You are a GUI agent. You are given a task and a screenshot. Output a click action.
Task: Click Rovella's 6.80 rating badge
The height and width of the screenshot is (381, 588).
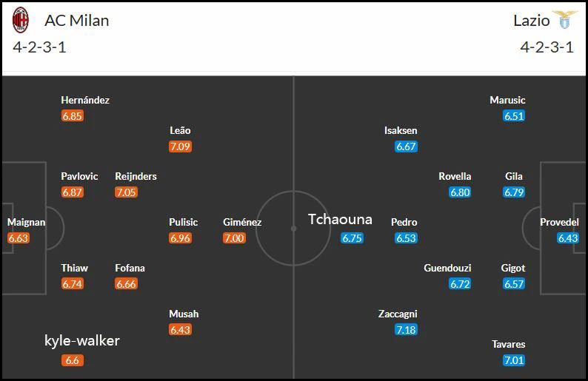(460, 192)
